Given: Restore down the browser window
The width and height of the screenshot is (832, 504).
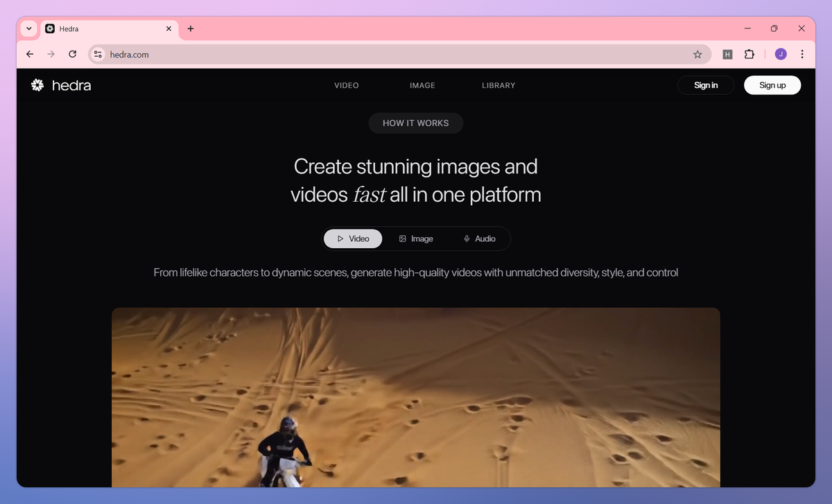Looking at the screenshot, I should tap(774, 28).
